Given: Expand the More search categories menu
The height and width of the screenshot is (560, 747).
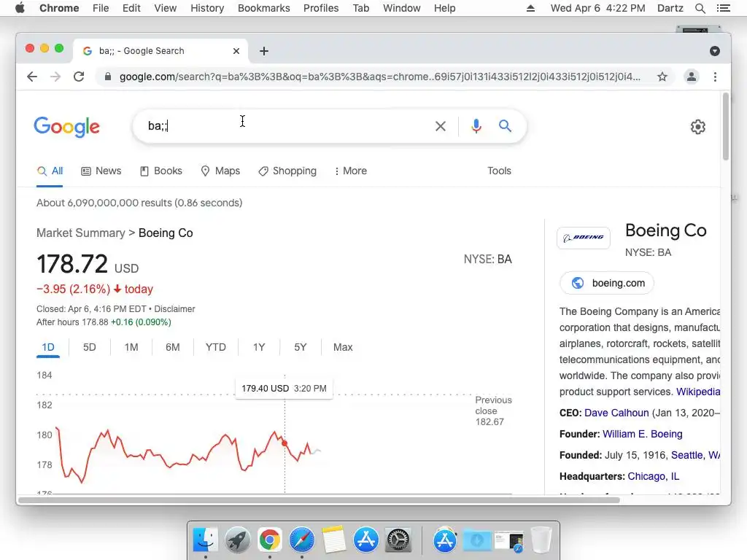Looking at the screenshot, I should coord(351,171).
